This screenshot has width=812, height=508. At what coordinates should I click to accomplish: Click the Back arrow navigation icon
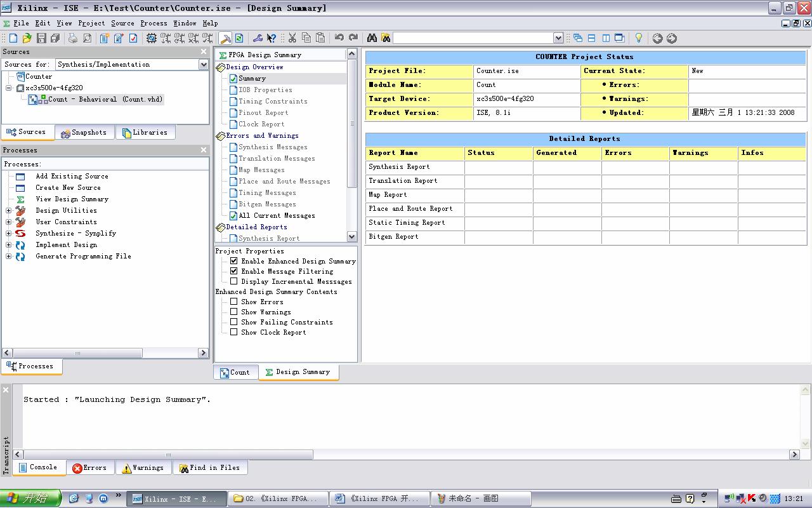pyautogui.click(x=658, y=39)
